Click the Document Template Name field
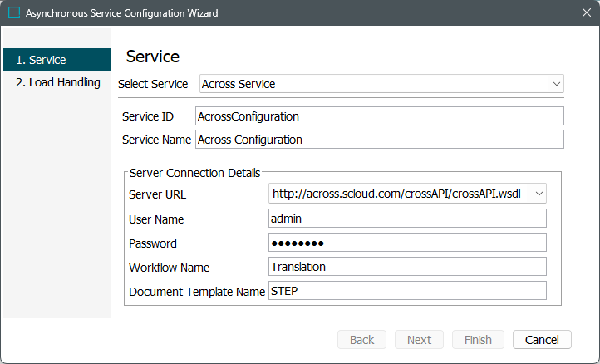This screenshot has width=600, height=364. 407,291
